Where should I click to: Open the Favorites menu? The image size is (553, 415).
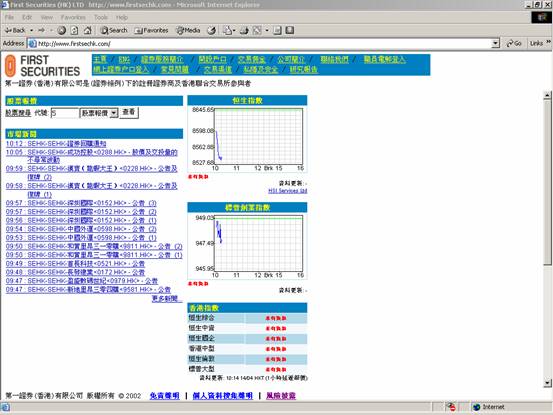tap(73, 17)
